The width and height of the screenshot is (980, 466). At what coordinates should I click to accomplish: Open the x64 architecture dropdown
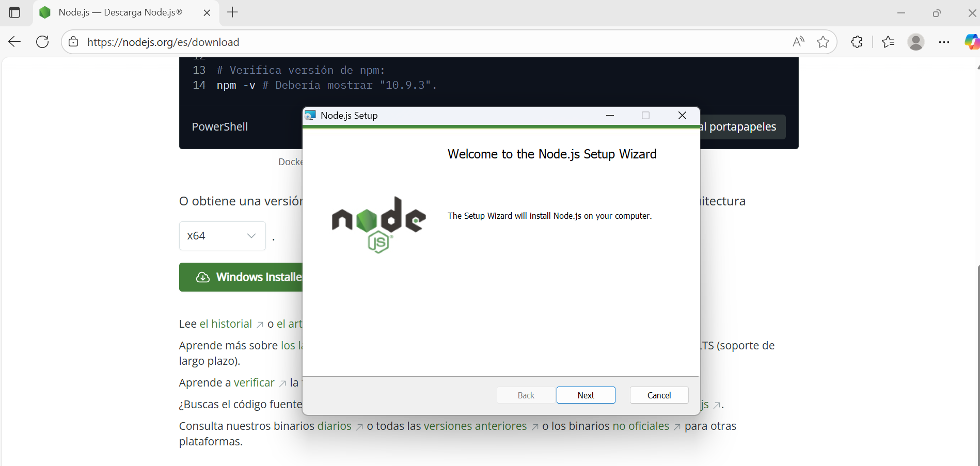(x=222, y=236)
